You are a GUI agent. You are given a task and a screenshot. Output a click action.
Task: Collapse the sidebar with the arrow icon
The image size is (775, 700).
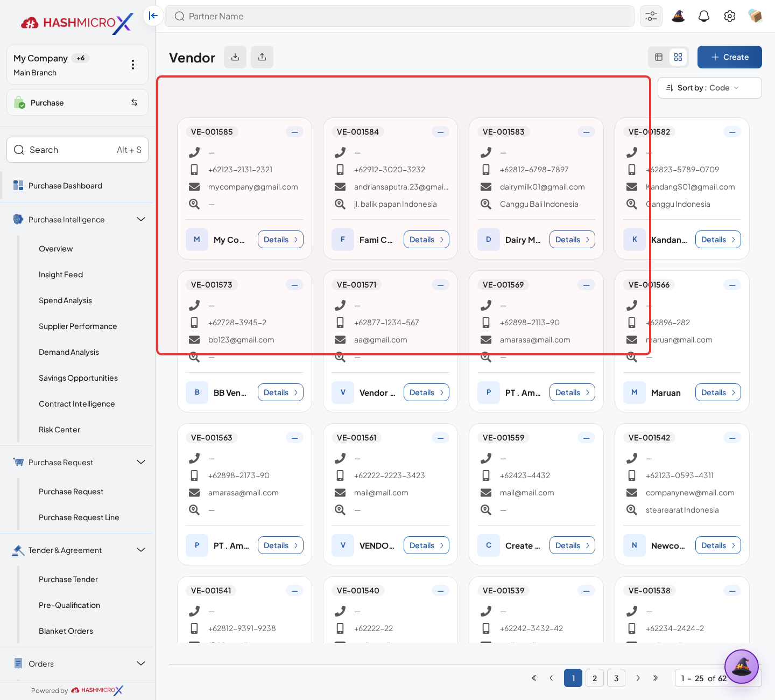(153, 16)
